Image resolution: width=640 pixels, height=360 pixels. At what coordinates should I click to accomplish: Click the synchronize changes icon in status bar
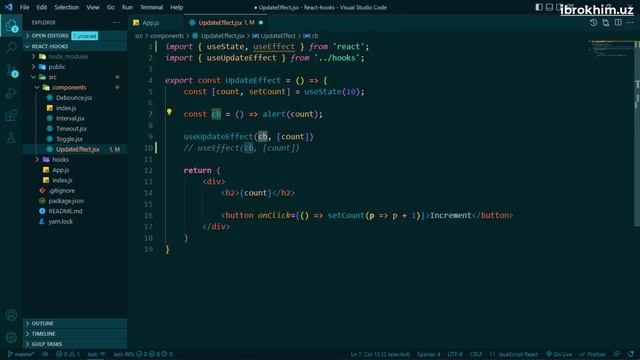(x=45, y=354)
